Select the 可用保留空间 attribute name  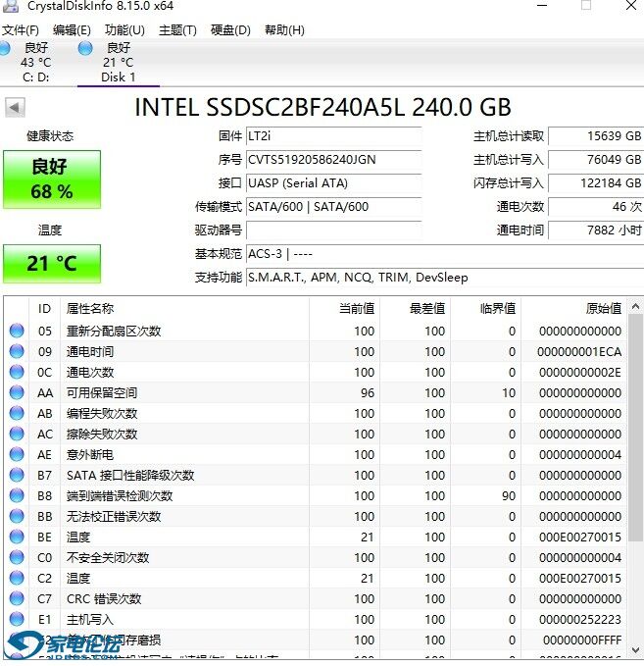102,393
